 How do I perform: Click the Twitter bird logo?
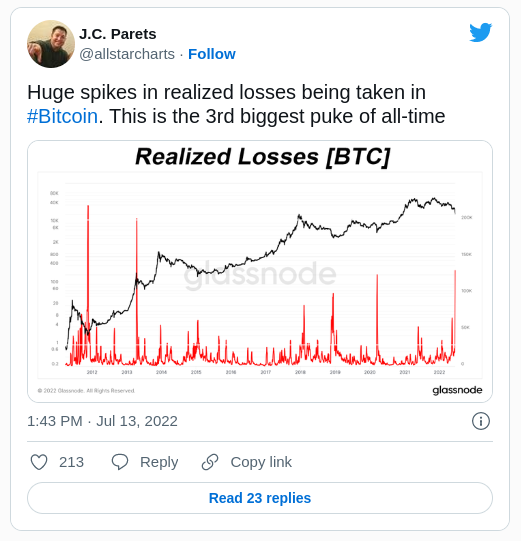(480, 32)
